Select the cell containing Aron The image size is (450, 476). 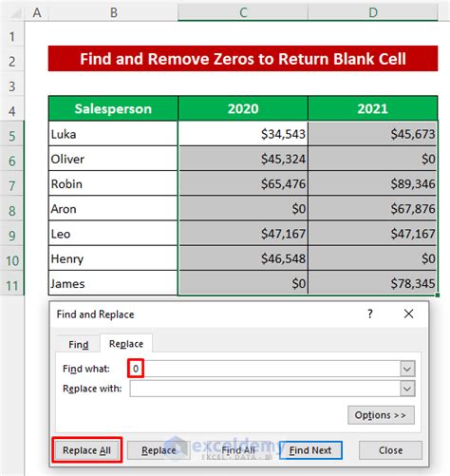coord(113,209)
